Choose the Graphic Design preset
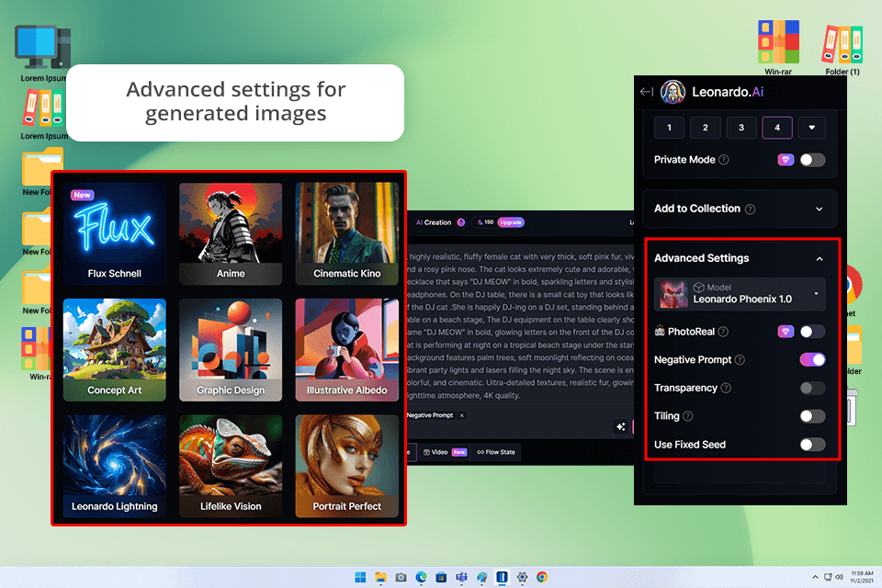Screen dimensions: 882x588 point(231,349)
